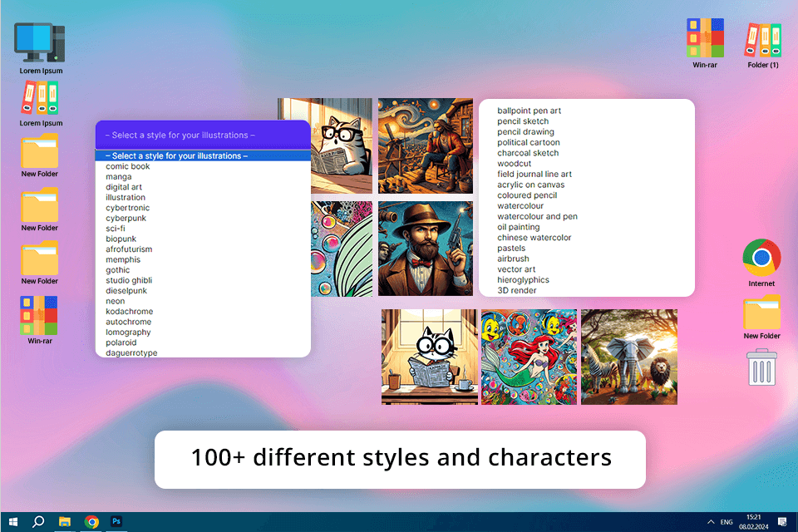This screenshot has width=798, height=532.
Task: Open File Explorer from the taskbar
Action: [65, 522]
